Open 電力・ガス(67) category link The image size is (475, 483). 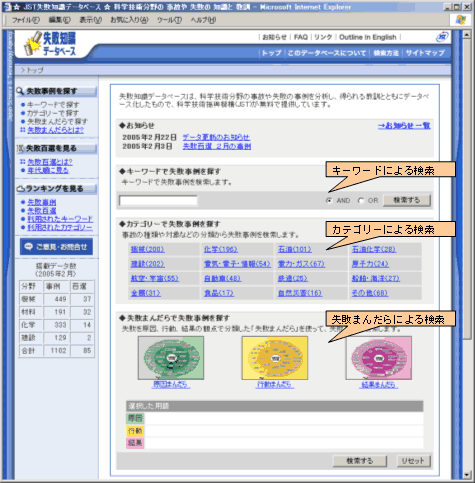click(301, 264)
